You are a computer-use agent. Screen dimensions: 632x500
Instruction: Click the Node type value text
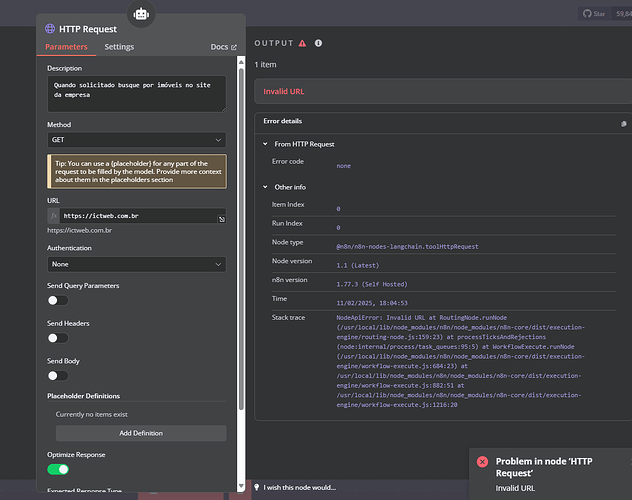tap(407, 247)
